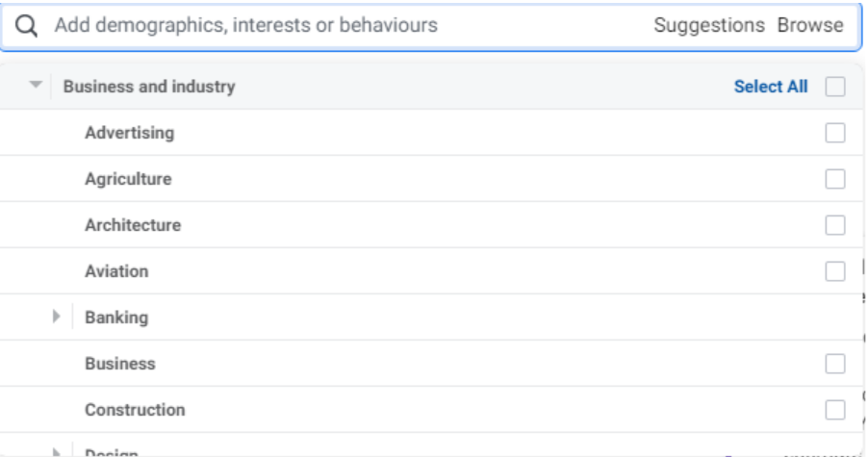Open the Browse link
The image size is (868, 457).
click(810, 26)
